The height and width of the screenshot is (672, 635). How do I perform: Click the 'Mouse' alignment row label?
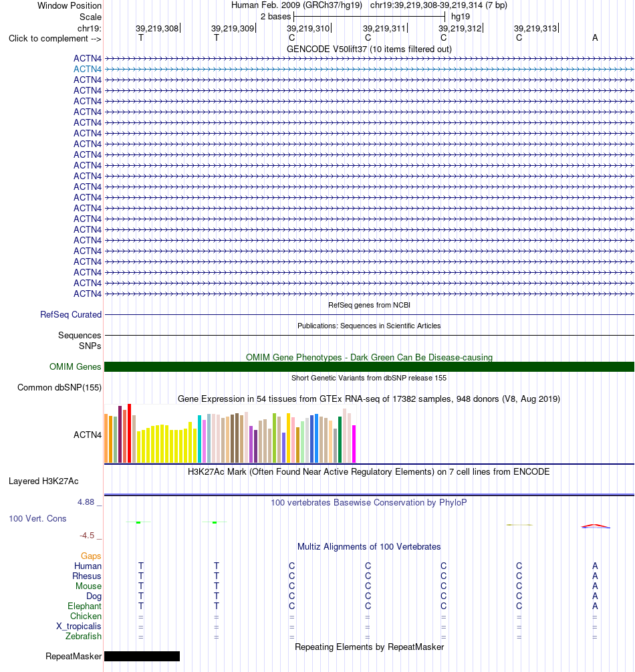click(89, 586)
